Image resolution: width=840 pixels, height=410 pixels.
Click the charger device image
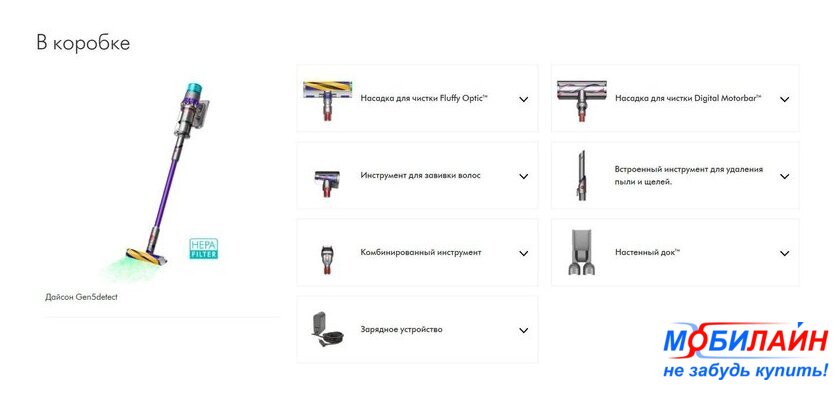click(x=328, y=330)
